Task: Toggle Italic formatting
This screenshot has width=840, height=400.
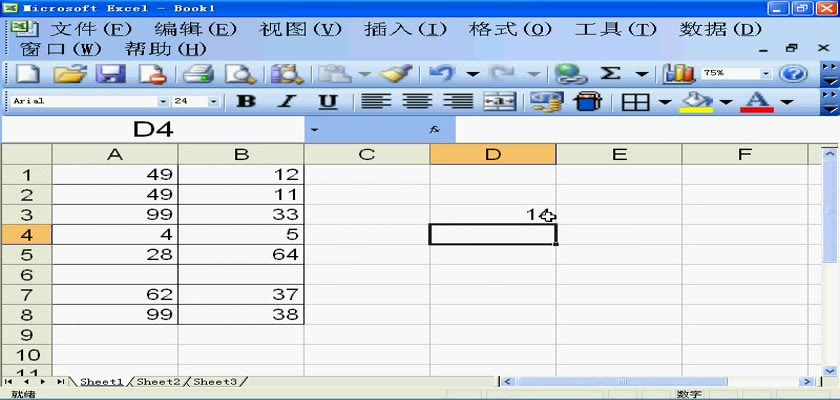Action: [287, 102]
